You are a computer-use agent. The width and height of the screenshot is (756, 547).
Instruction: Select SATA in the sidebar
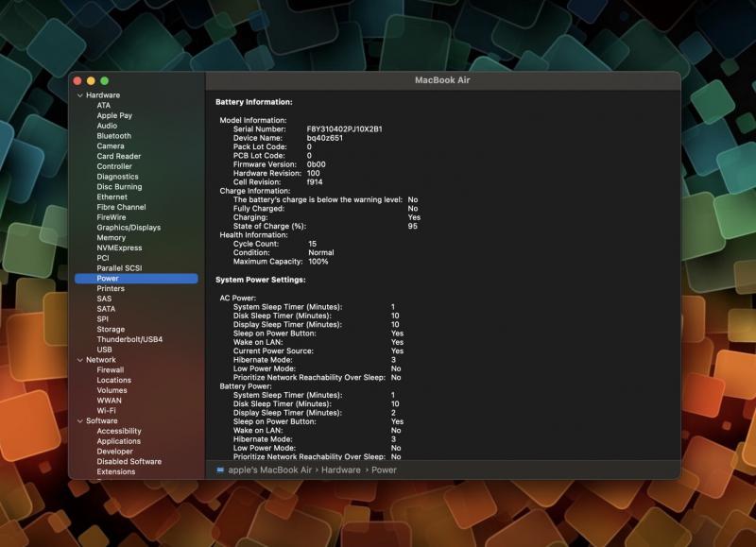coord(106,309)
